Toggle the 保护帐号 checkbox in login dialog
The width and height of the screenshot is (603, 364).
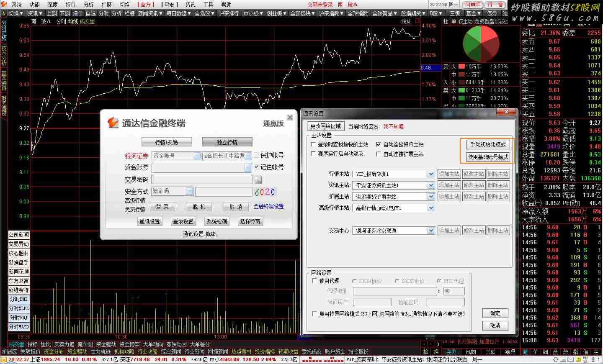pyautogui.click(x=257, y=155)
